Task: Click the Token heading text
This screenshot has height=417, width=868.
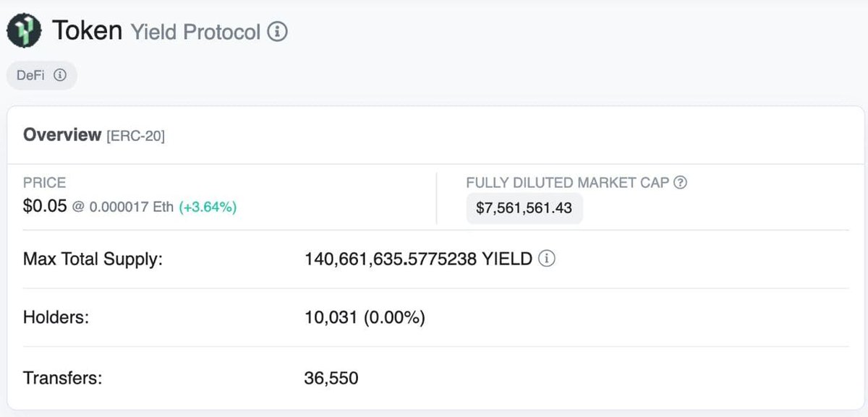Action: (x=87, y=31)
